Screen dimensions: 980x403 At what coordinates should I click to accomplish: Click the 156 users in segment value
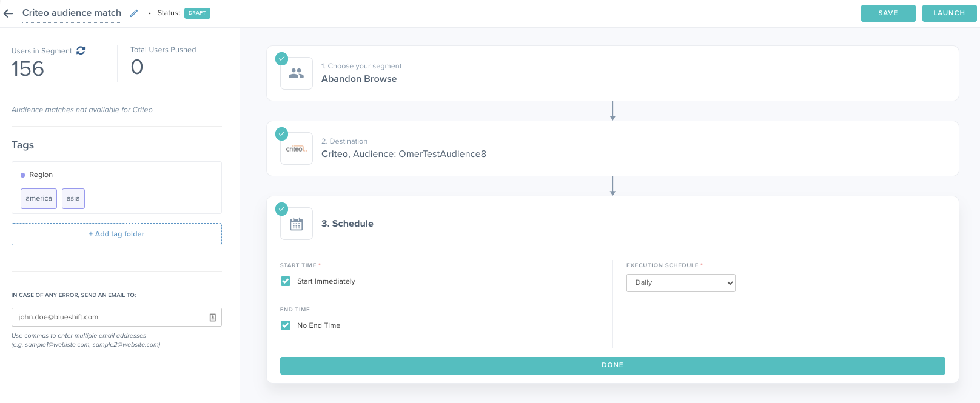(x=28, y=69)
